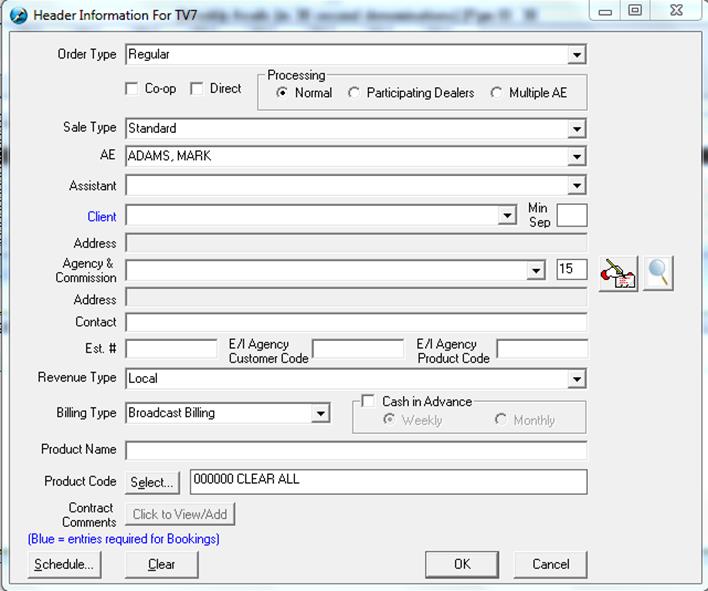Viewport: 708px width, 591px height.
Task: Click the Min Sep input box
Action: click(572, 215)
